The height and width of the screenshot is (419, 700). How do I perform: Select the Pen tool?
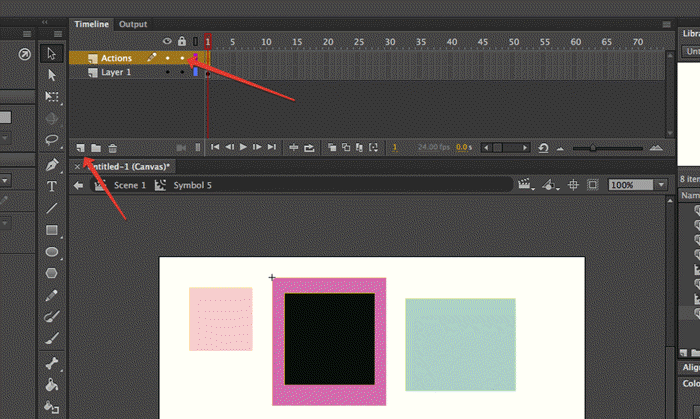point(52,164)
